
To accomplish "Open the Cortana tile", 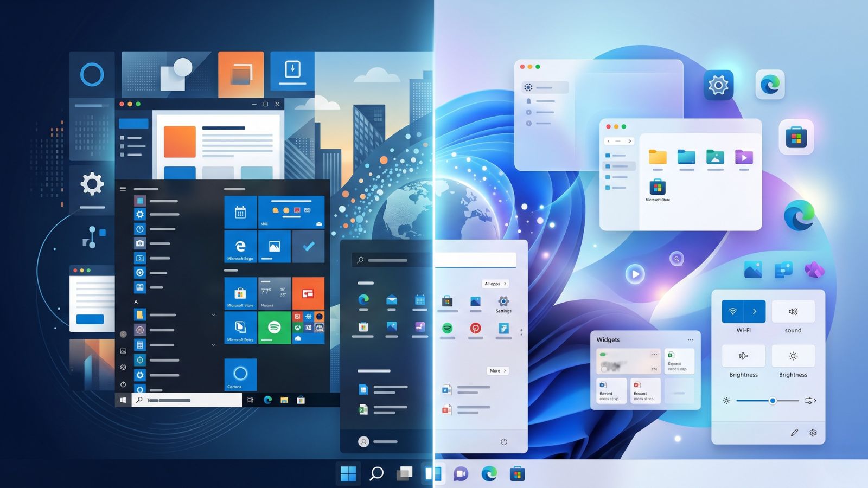I will coord(240,375).
